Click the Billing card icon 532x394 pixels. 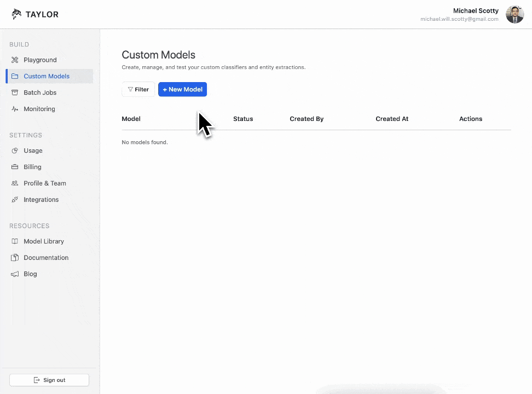click(x=14, y=167)
